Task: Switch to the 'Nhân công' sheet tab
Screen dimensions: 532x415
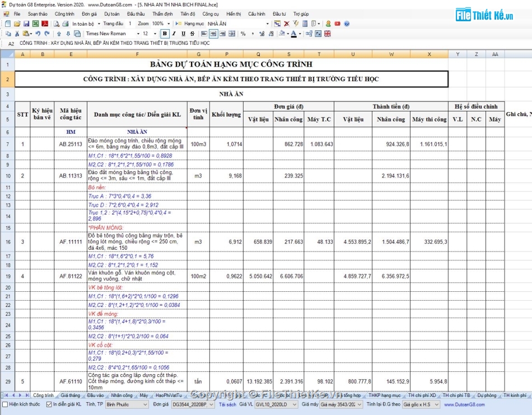Action: tap(122, 395)
